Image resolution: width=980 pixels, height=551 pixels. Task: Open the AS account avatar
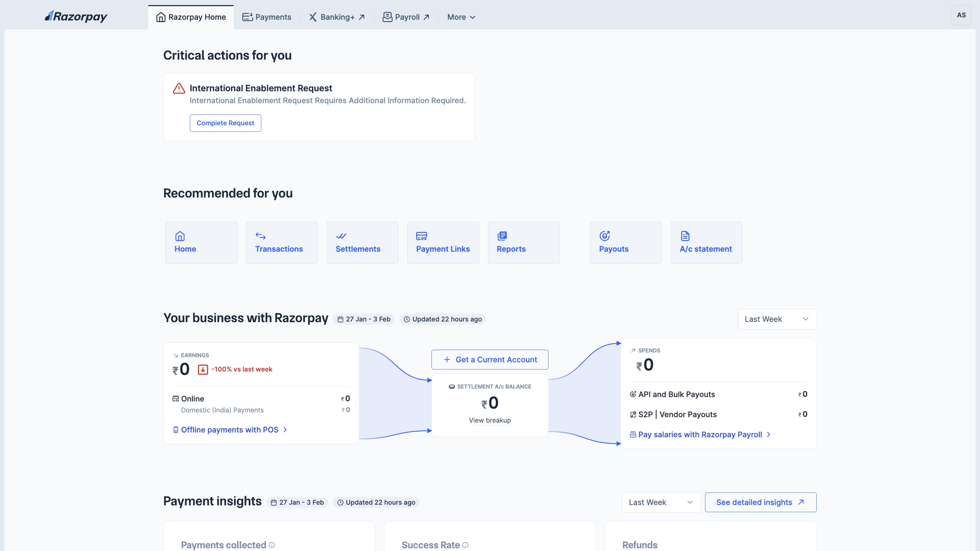[x=961, y=15]
